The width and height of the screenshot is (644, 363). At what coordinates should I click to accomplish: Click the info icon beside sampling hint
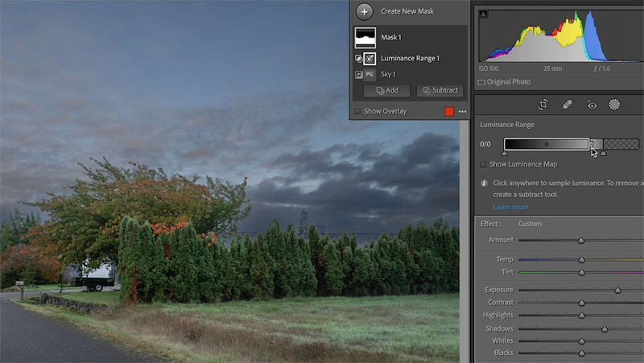[x=484, y=184]
